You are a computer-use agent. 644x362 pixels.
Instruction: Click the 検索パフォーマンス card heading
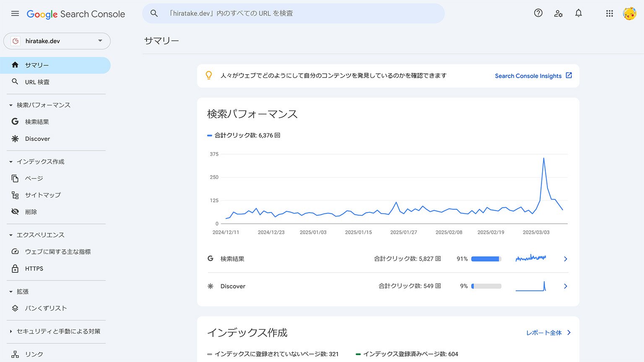(x=252, y=114)
